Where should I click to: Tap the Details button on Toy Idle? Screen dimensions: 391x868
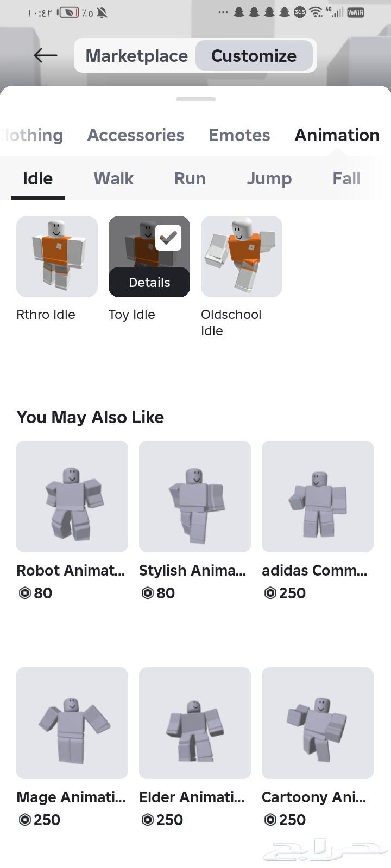click(x=149, y=282)
